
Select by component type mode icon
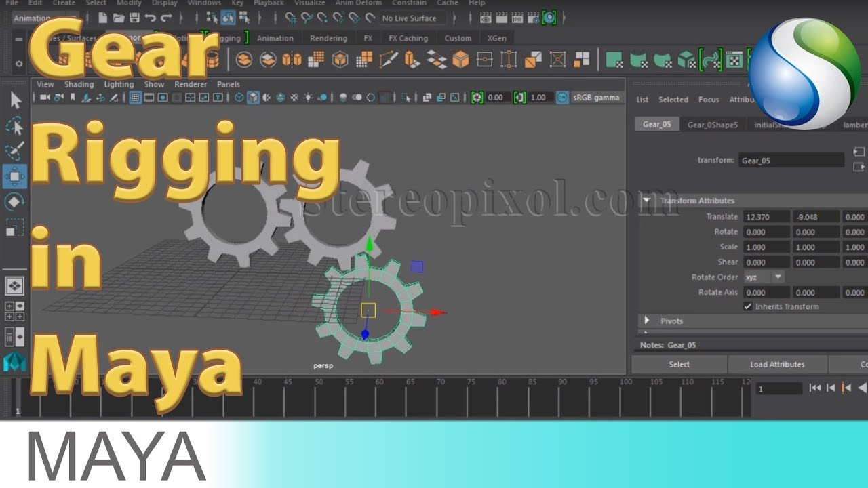coord(244,18)
